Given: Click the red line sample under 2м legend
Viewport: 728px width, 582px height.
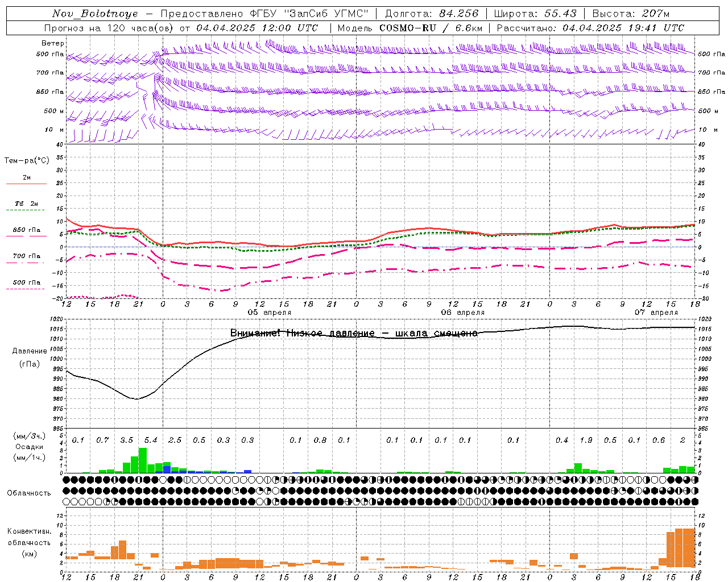Looking at the screenshot, I should (26, 184).
